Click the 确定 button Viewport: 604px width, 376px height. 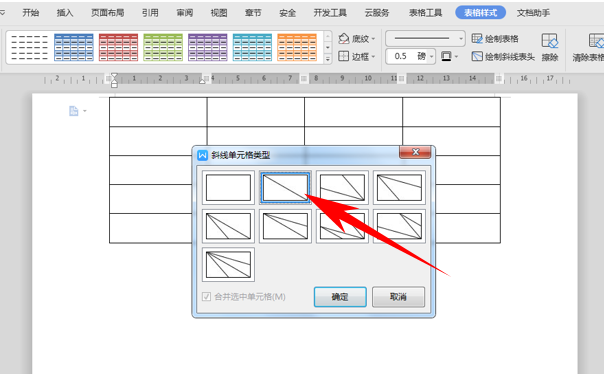pos(340,297)
